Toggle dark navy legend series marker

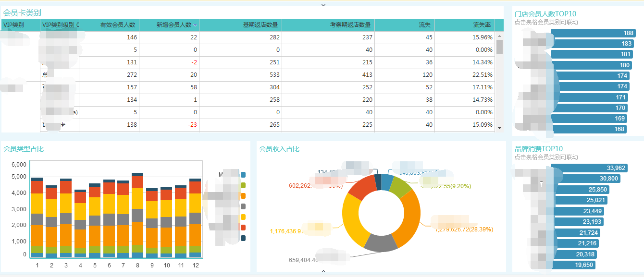coord(243,238)
